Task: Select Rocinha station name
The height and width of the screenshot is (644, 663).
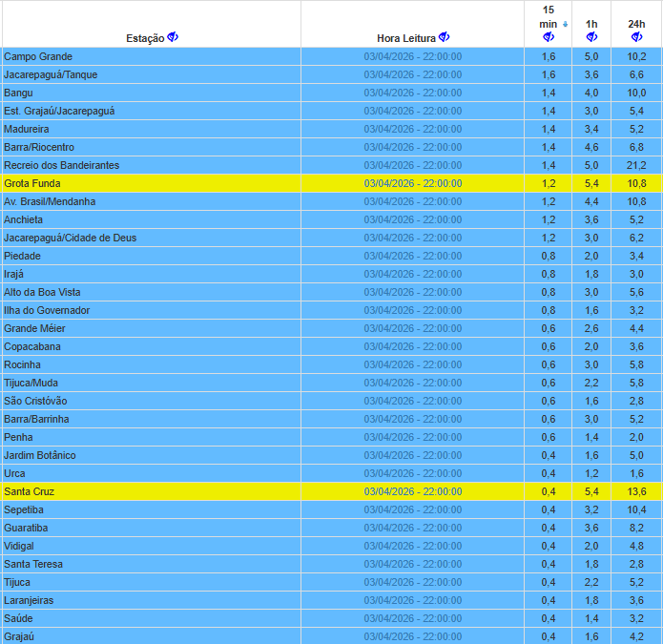Action: [x=22, y=364]
